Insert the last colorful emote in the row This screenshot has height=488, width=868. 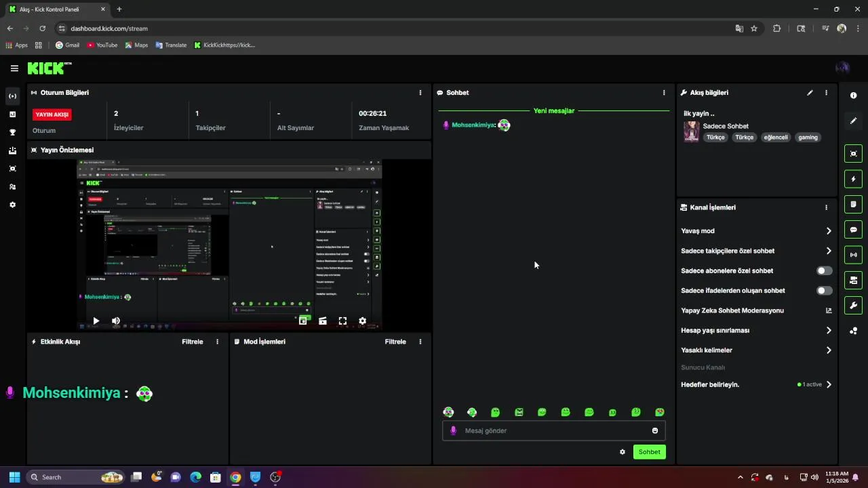[x=660, y=412]
